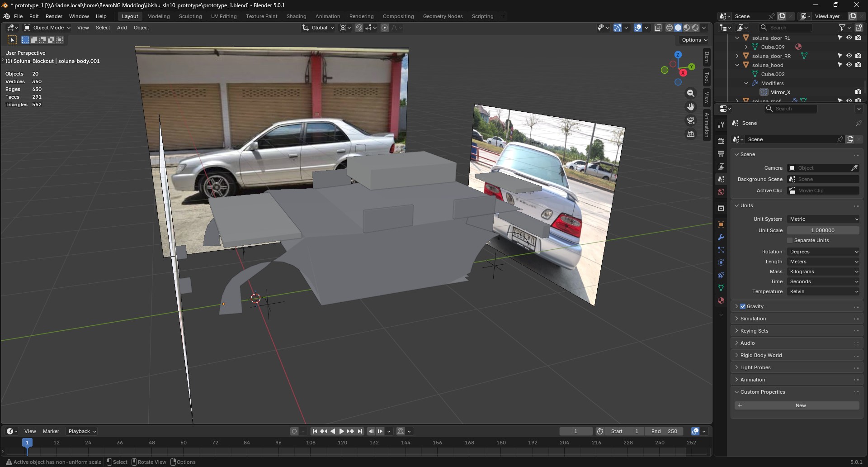Open the Material properties tab

coord(721,300)
